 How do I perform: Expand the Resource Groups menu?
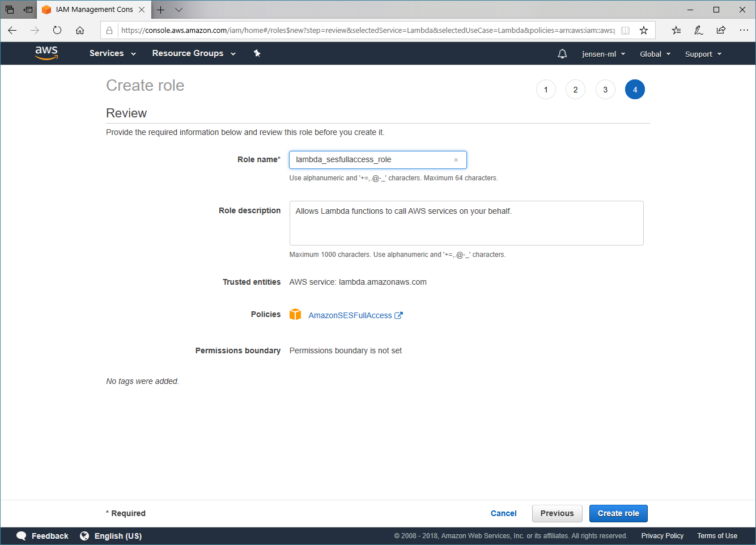pos(193,53)
